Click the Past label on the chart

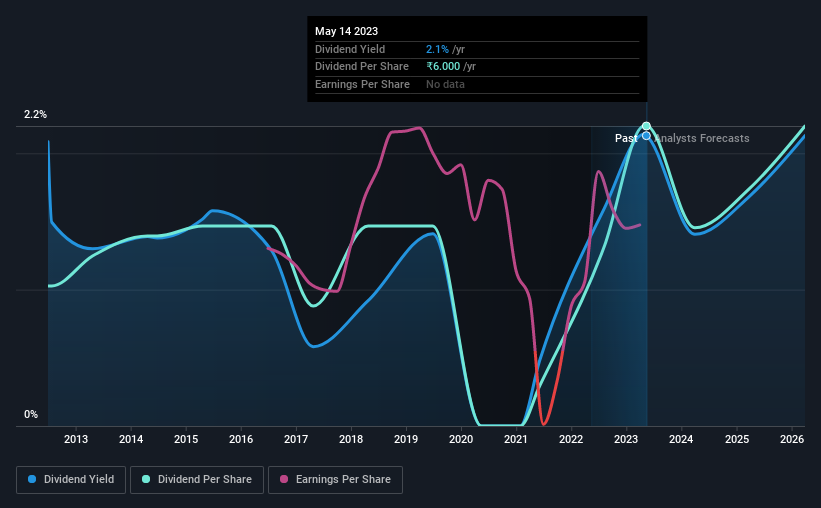(626, 138)
